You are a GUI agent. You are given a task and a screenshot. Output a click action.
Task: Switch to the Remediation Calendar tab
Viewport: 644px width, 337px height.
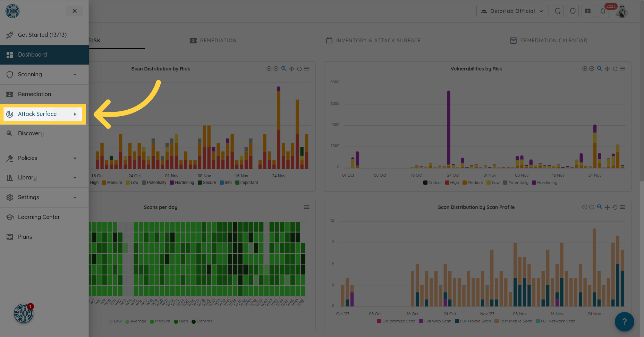click(549, 41)
